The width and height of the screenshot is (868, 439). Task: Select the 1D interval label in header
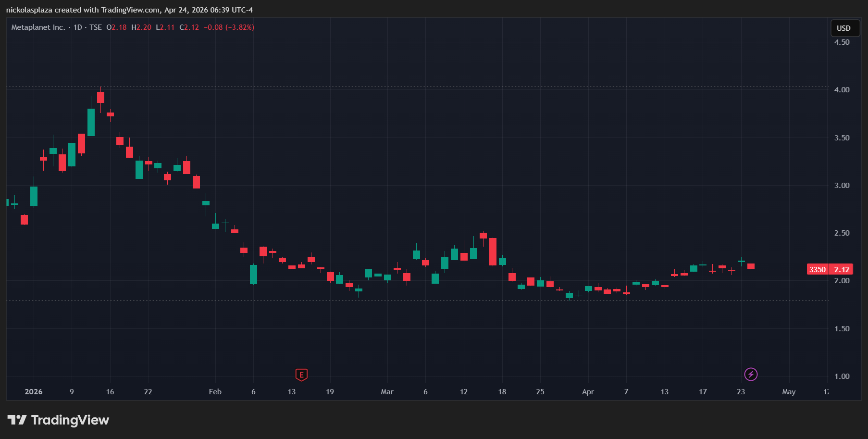click(x=77, y=27)
